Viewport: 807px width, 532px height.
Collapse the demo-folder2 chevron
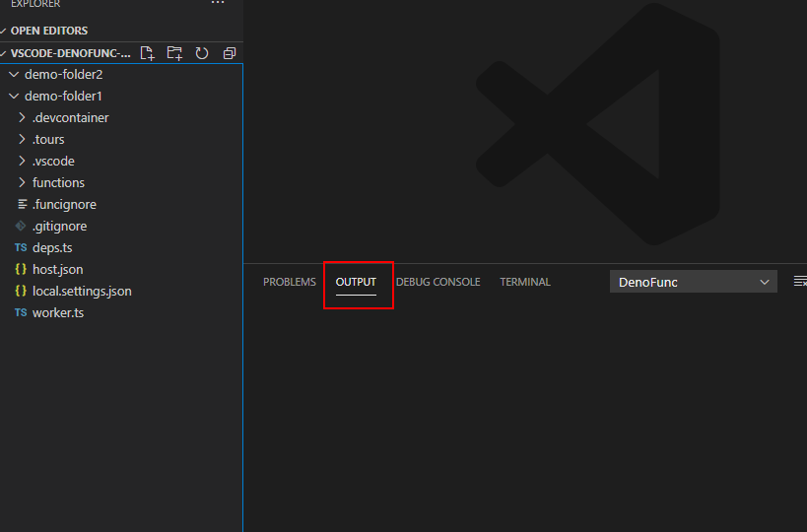[14, 74]
